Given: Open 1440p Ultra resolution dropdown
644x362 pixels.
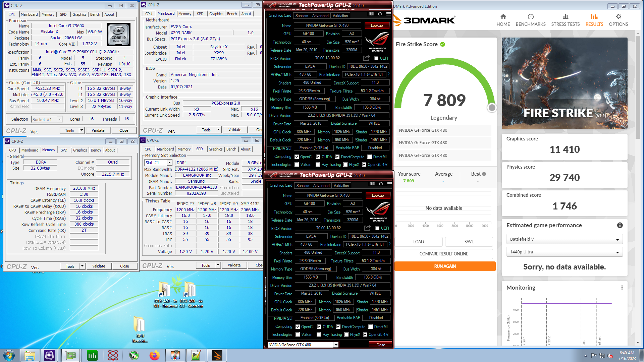Looking at the screenshot, I should tap(564, 252).
